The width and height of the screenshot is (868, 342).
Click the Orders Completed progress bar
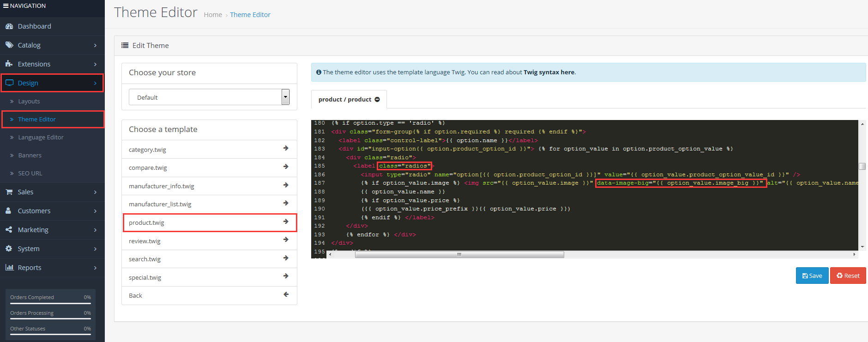pos(50,303)
